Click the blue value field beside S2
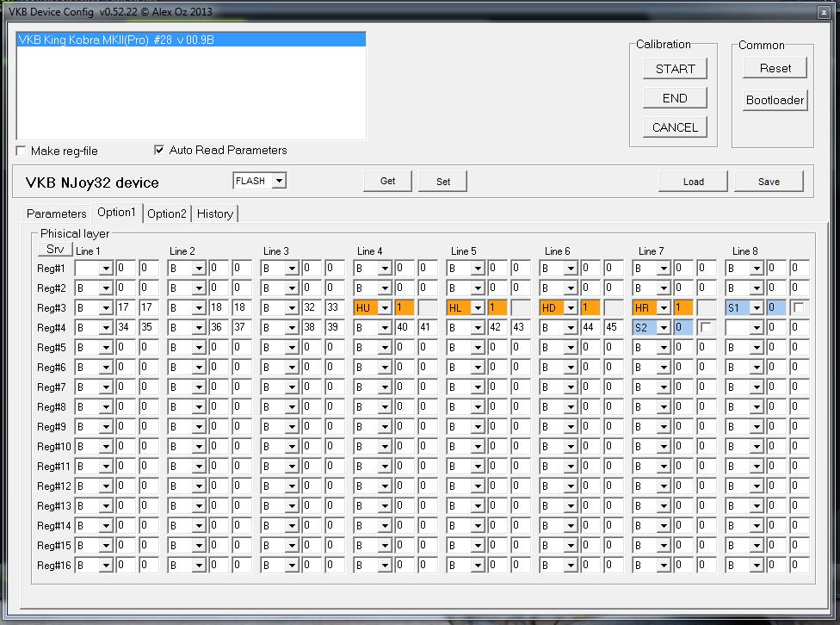Screen dimensions: 840x625 [683, 327]
